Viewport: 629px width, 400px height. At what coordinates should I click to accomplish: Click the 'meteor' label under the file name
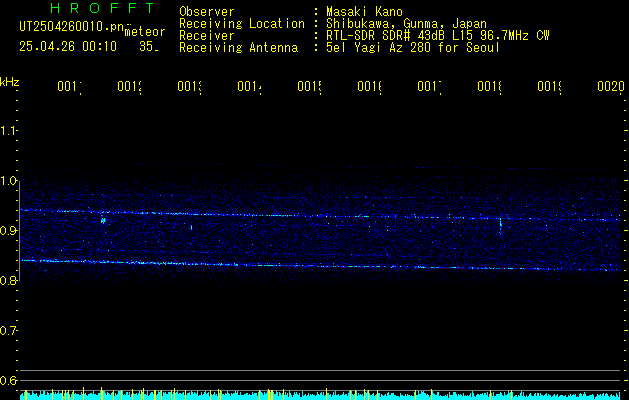(x=145, y=32)
